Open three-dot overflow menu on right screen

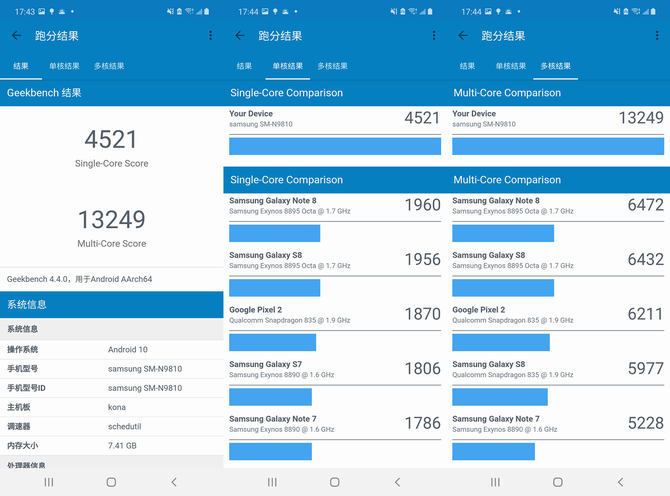tap(657, 35)
